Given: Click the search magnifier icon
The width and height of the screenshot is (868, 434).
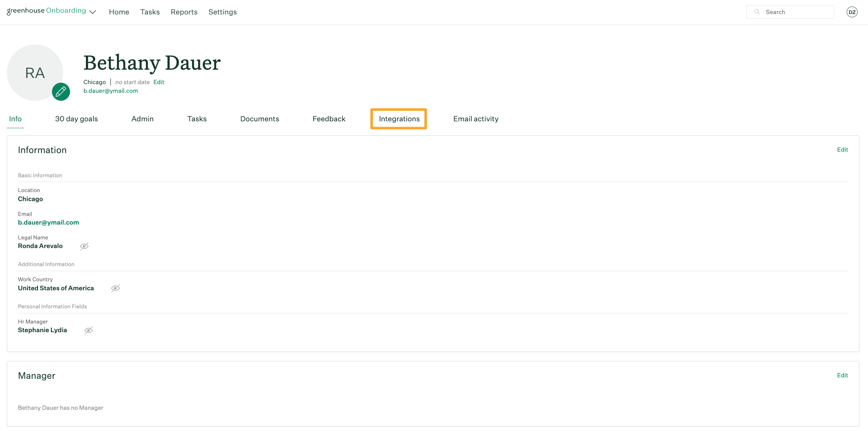Looking at the screenshot, I should click(x=757, y=12).
